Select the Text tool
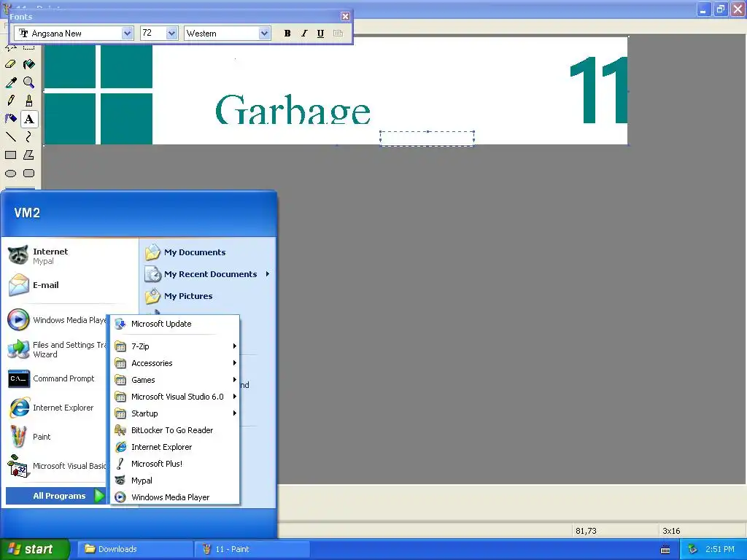Viewport: 747px width, 560px height. point(29,119)
